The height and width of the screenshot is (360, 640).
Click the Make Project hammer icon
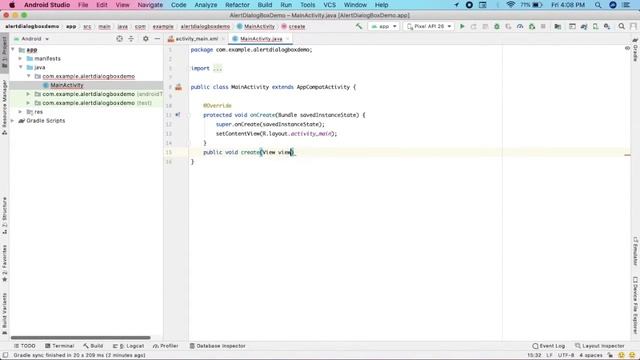(x=359, y=26)
